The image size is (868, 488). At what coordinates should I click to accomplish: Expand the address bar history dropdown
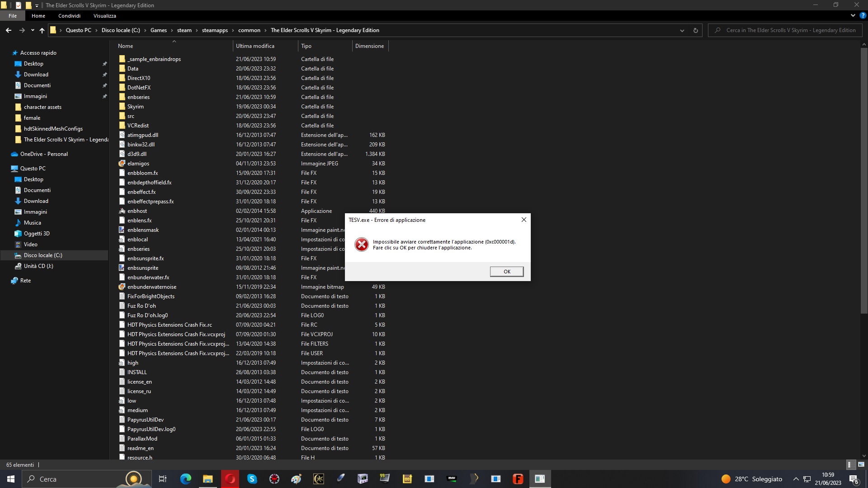pos(682,30)
